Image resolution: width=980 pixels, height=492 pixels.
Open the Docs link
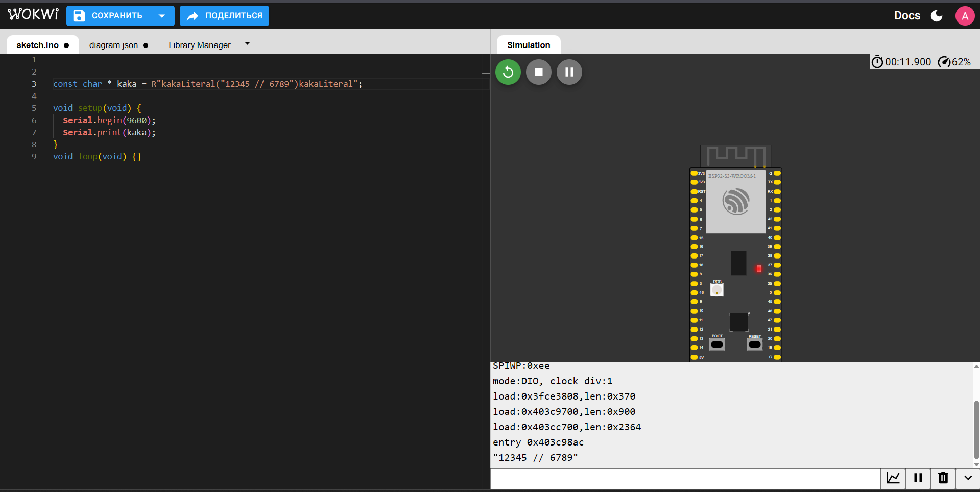point(907,16)
